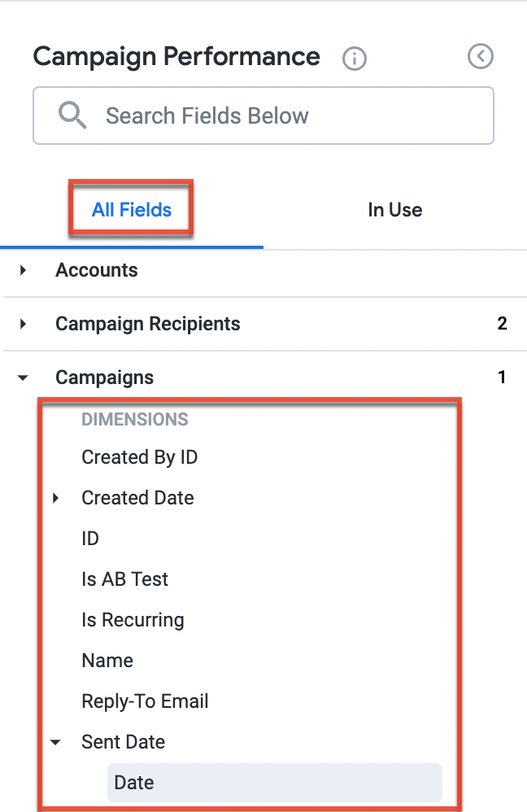Open the In Use tab
This screenshot has width=527, height=812.
[x=394, y=210]
